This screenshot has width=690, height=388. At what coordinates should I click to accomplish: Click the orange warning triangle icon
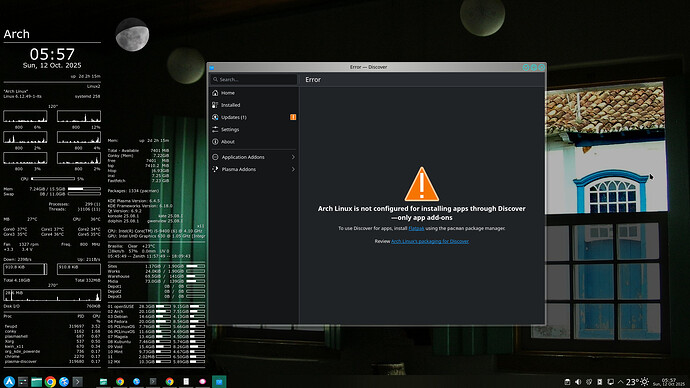(422, 184)
